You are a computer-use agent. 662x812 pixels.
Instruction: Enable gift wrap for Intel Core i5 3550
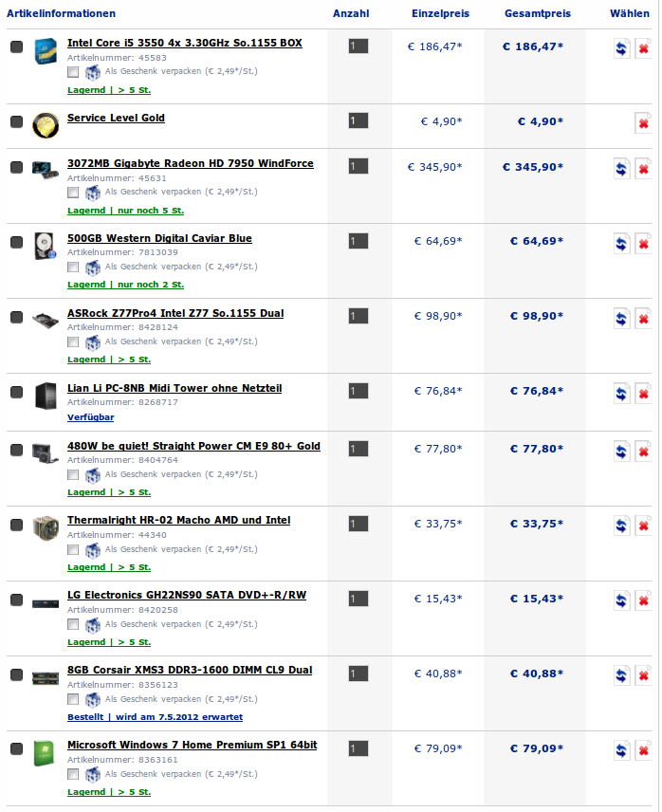pyautogui.click(x=73, y=72)
